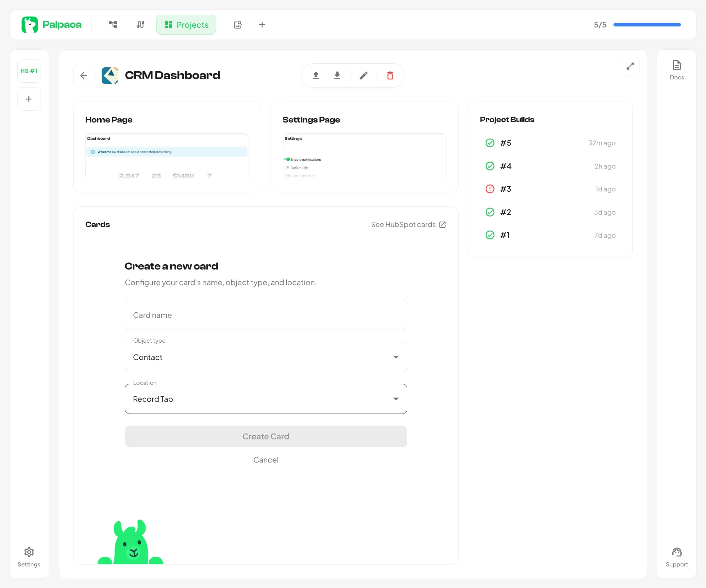Turn on Dark mode in Settings preview
This screenshot has width=706, height=588.
288,168
